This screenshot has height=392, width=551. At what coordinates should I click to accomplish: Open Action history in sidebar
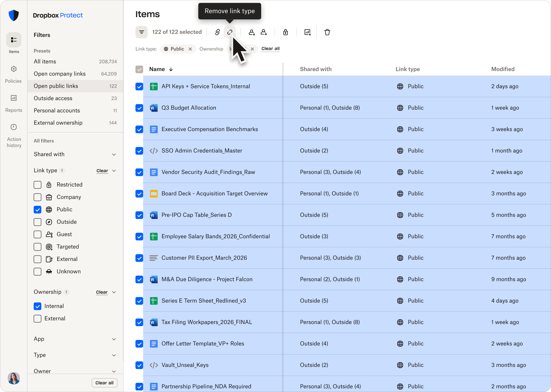point(14,135)
